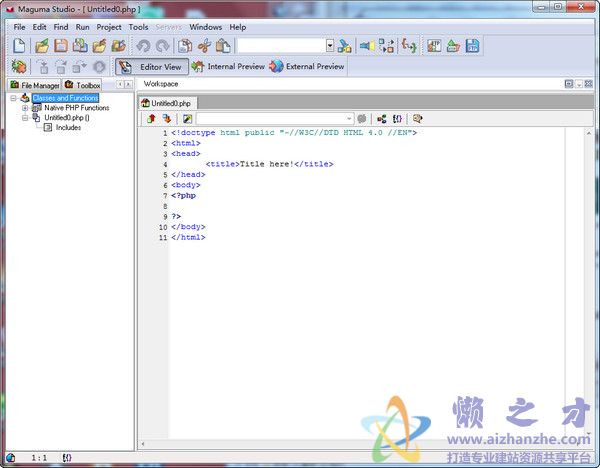Click the debug bug icon
Image resolution: width=600 pixels, height=468 pixels.
tap(19, 67)
